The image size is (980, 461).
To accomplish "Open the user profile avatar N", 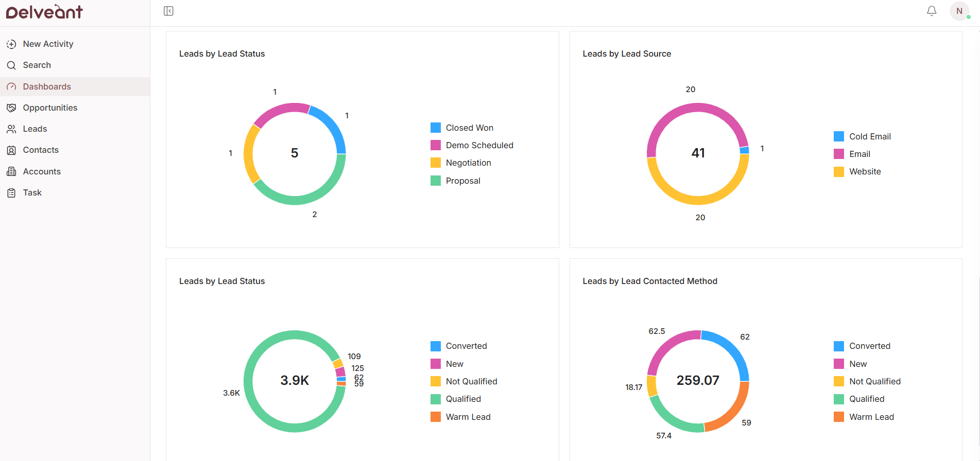I will tap(959, 11).
